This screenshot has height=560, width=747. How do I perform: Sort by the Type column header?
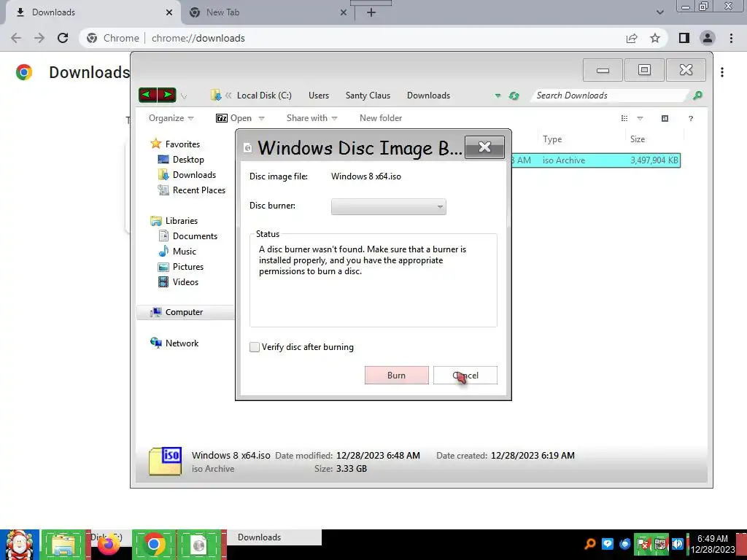coord(552,139)
